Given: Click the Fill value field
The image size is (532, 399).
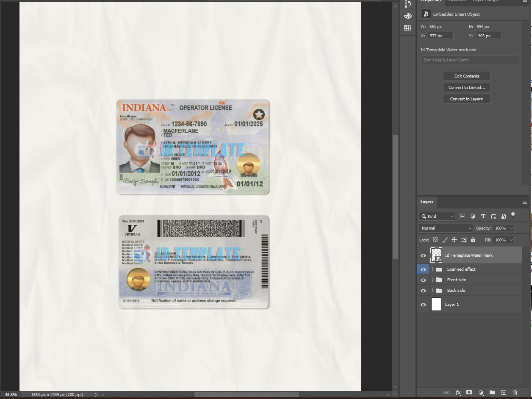Looking at the screenshot, I should pyautogui.click(x=500, y=240).
